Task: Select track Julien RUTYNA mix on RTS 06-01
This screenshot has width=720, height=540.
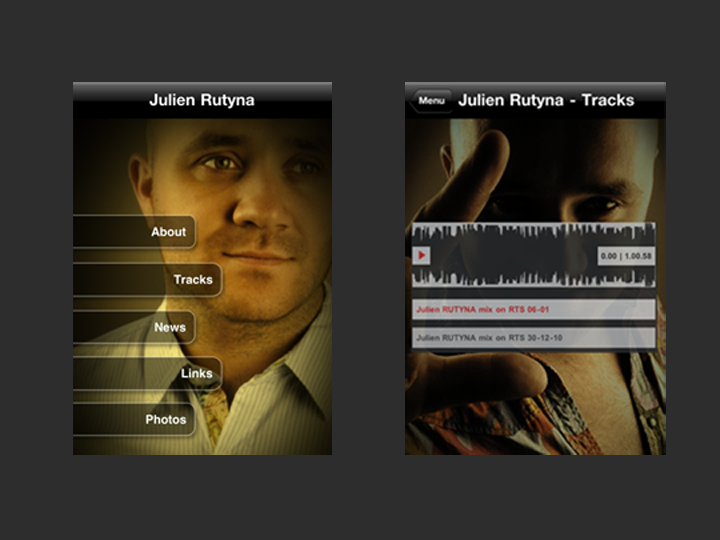Action: coord(533,309)
